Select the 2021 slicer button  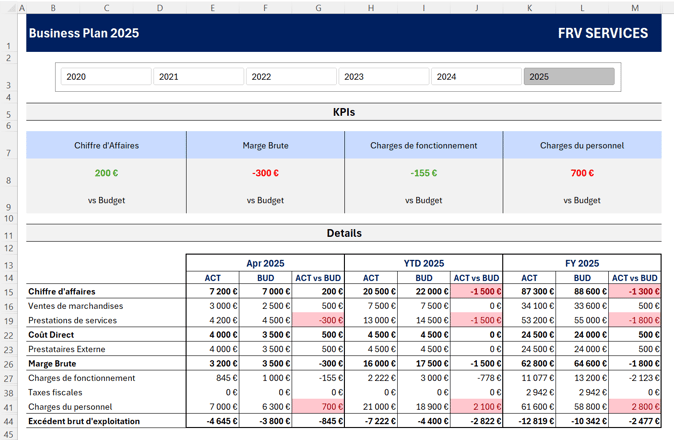[x=199, y=76]
